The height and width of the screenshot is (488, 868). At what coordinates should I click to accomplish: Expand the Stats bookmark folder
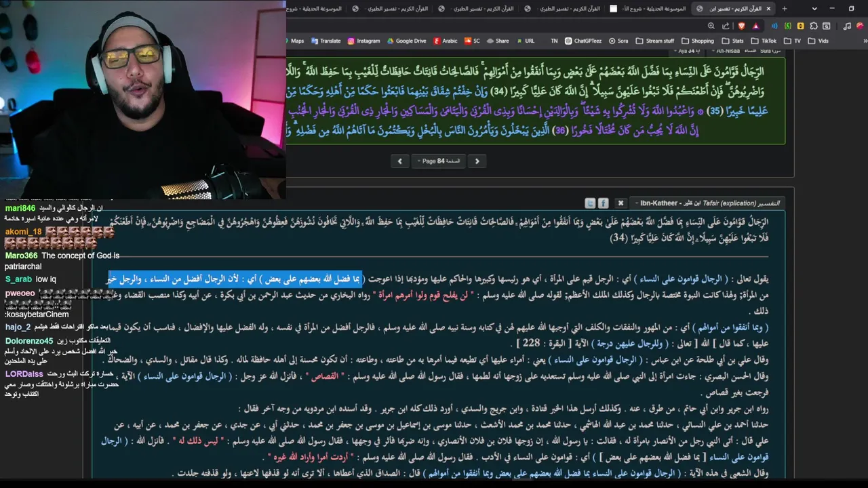(x=733, y=41)
